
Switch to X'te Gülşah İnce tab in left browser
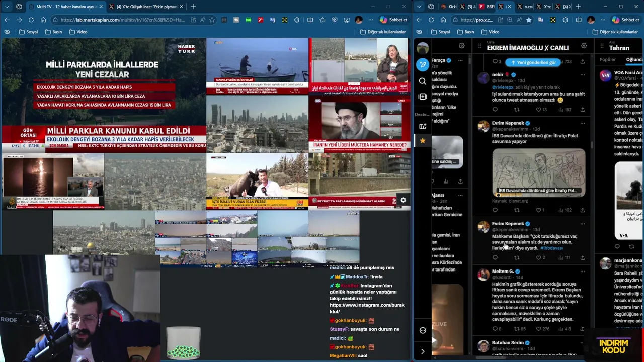(x=146, y=7)
